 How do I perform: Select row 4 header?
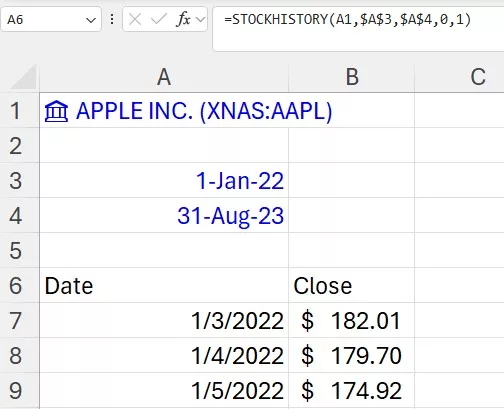click(19, 215)
